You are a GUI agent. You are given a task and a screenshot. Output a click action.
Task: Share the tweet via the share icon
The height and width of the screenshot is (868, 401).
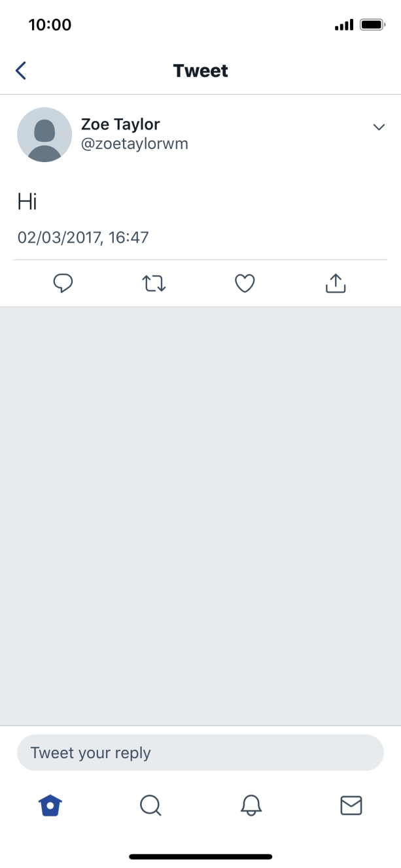click(x=335, y=283)
